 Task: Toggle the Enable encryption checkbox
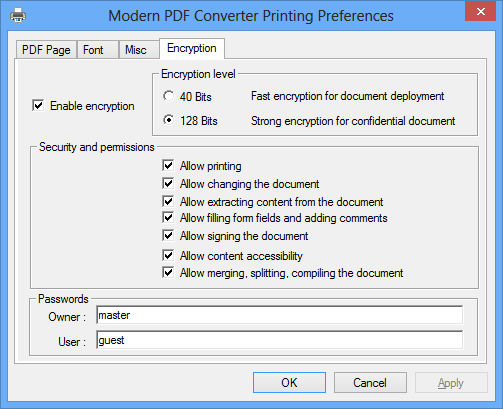(x=38, y=106)
